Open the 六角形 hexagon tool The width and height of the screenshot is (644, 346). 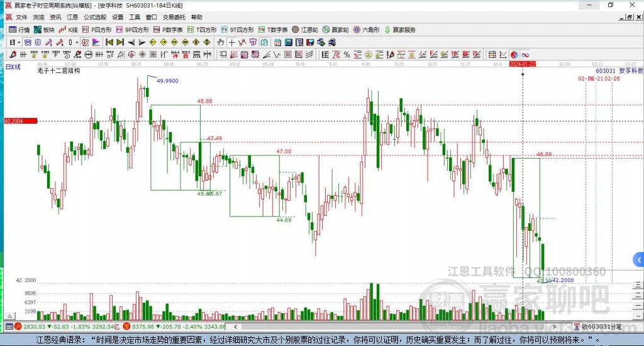pos(367,30)
